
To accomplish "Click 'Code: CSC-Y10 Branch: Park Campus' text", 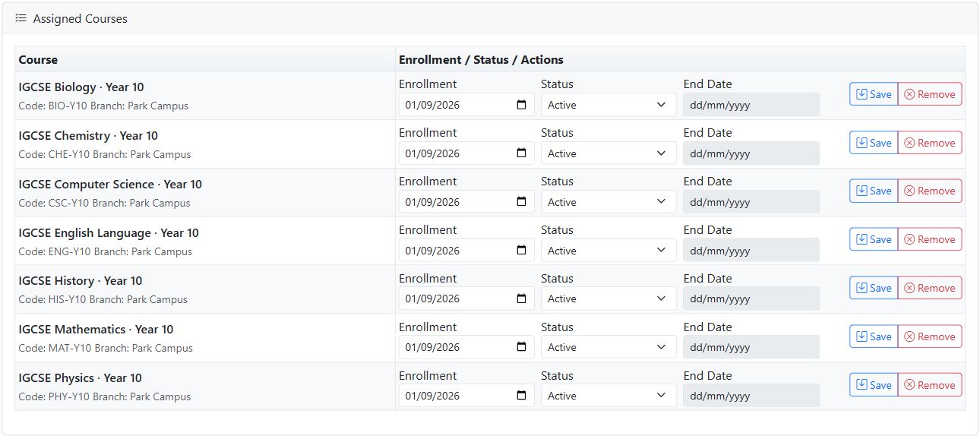I will (104, 204).
